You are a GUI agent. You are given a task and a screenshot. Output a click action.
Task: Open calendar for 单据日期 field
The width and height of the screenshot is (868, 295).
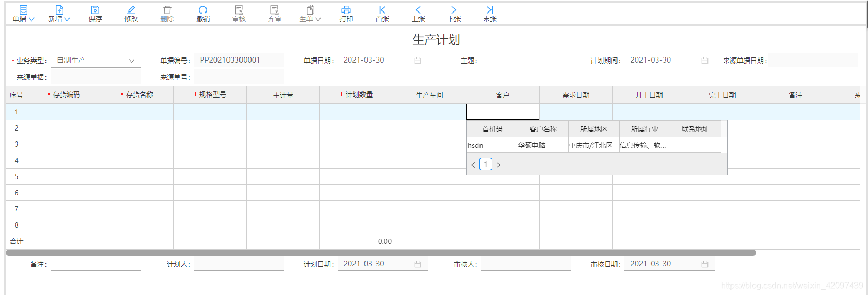418,61
